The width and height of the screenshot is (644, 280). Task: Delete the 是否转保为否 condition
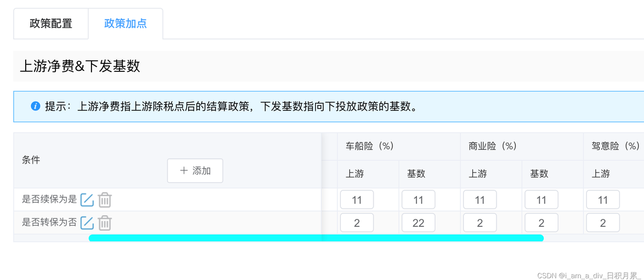[105, 223]
